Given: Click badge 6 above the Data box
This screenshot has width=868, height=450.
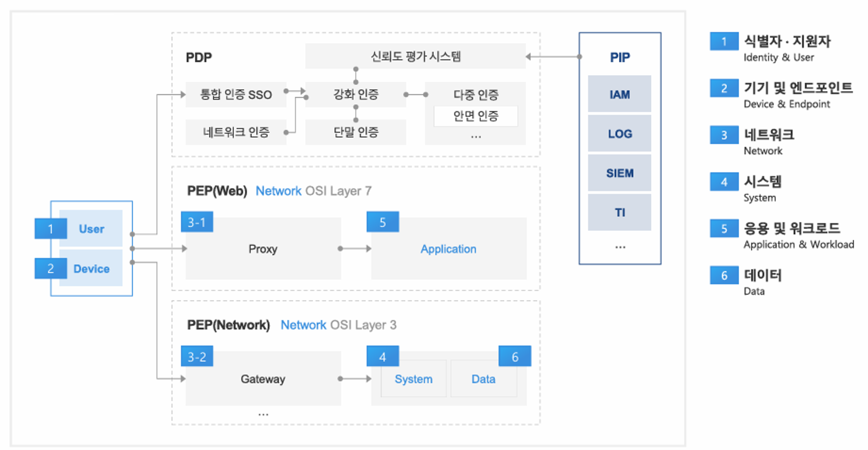Looking at the screenshot, I should (x=515, y=356).
